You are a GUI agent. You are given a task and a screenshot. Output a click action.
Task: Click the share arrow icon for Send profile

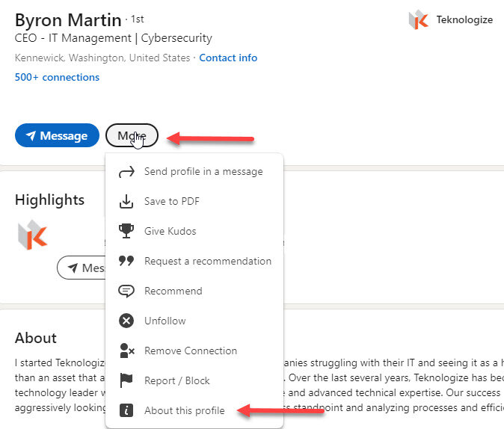coord(127,171)
